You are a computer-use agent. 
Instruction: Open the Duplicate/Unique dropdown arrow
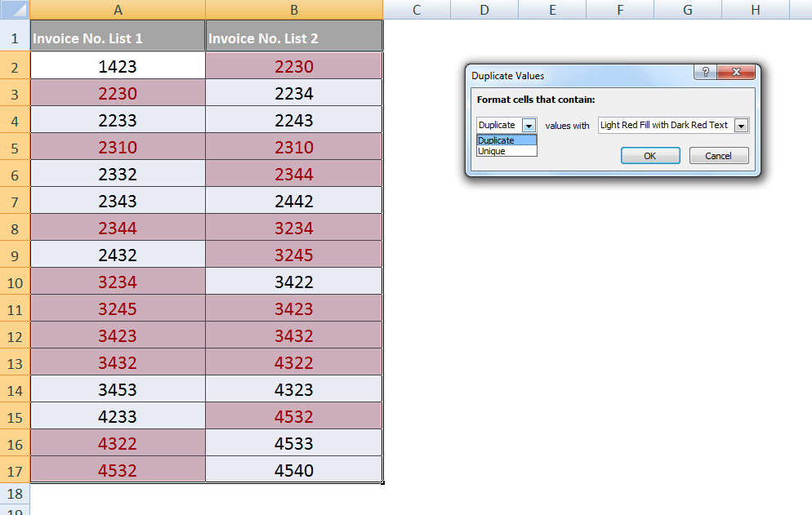coord(529,125)
